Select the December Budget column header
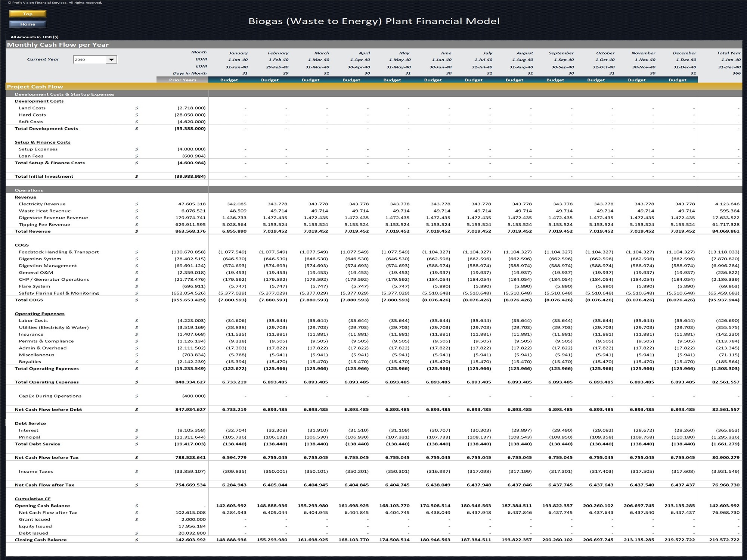This screenshot has height=560, width=747. point(677,80)
